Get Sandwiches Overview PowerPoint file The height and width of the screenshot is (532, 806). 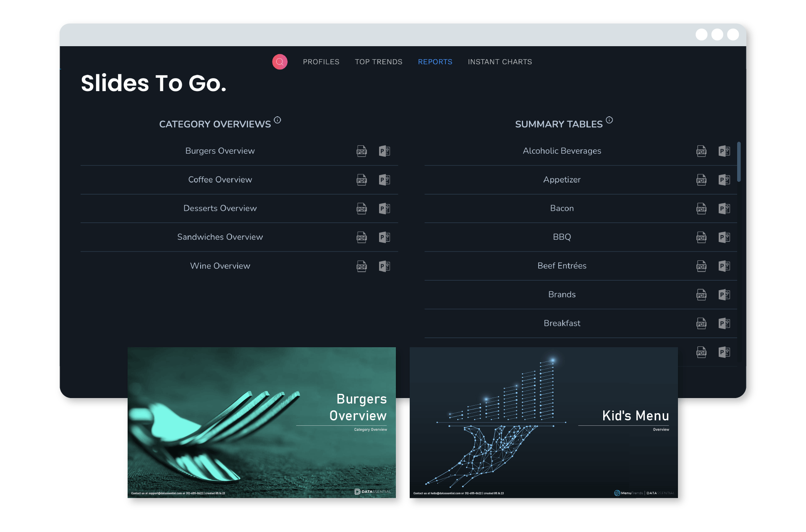pyautogui.click(x=384, y=237)
